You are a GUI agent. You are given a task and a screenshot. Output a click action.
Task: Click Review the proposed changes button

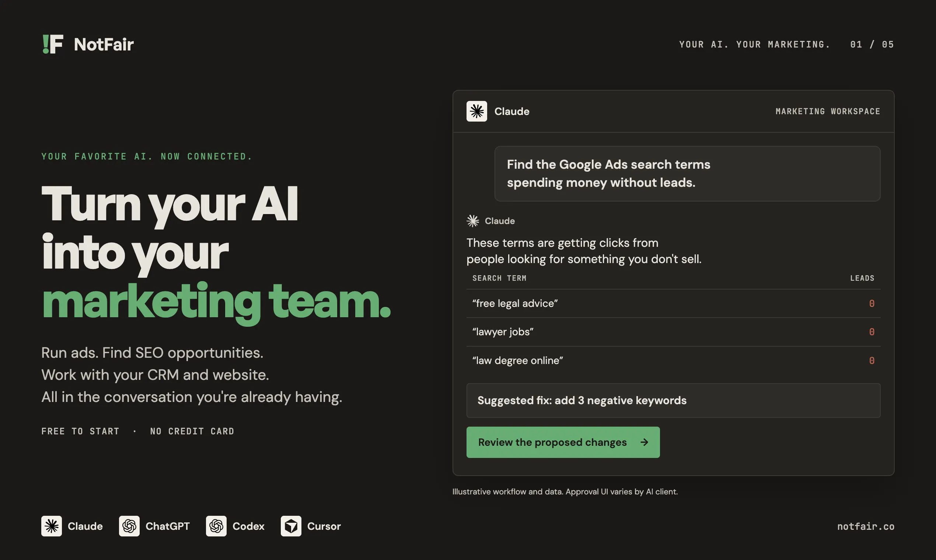563,442
